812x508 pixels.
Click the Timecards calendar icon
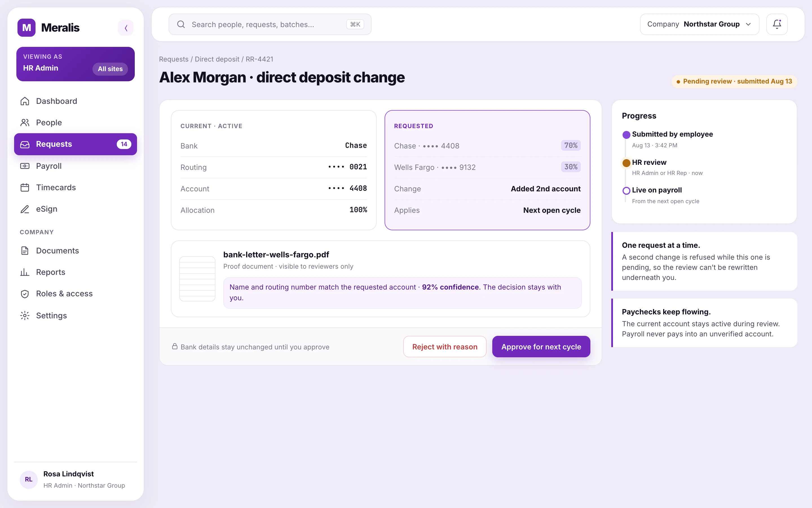[x=25, y=187]
